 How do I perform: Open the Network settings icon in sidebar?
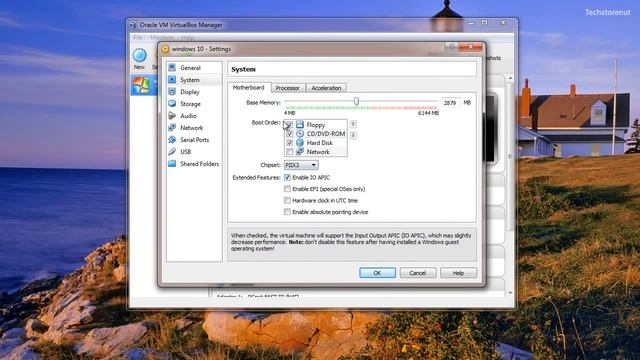click(172, 127)
